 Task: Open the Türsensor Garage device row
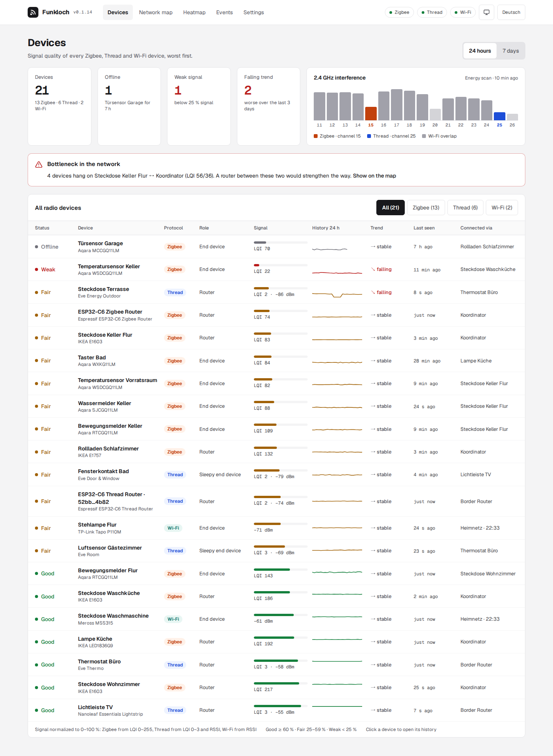pyautogui.click(x=276, y=247)
